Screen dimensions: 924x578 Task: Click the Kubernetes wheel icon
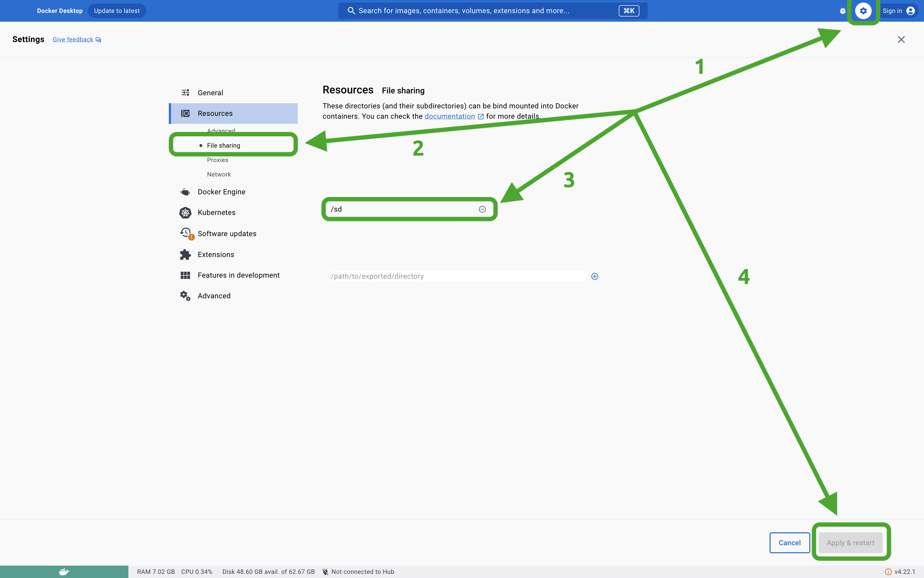185,213
